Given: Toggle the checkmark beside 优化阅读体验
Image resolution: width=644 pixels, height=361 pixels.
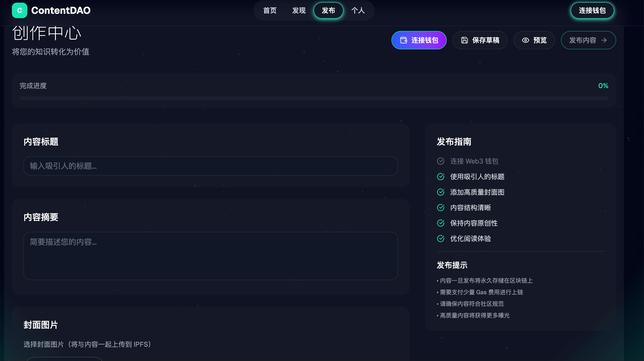Looking at the screenshot, I should [x=441, y=239].
